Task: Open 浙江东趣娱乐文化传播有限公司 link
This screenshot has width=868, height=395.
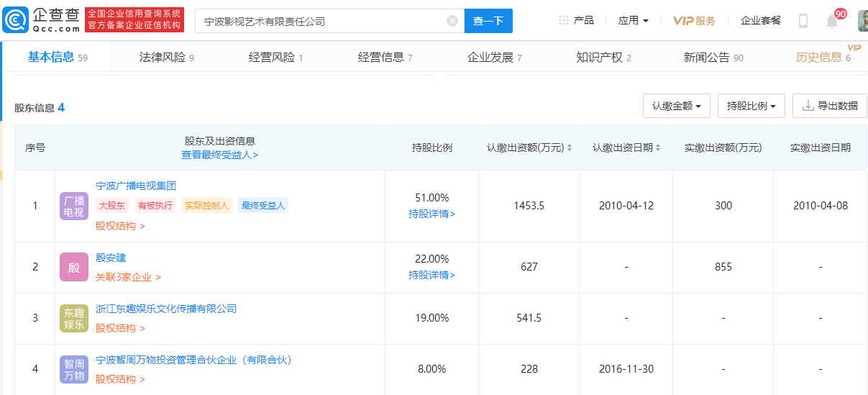Action: pos(166,309)
